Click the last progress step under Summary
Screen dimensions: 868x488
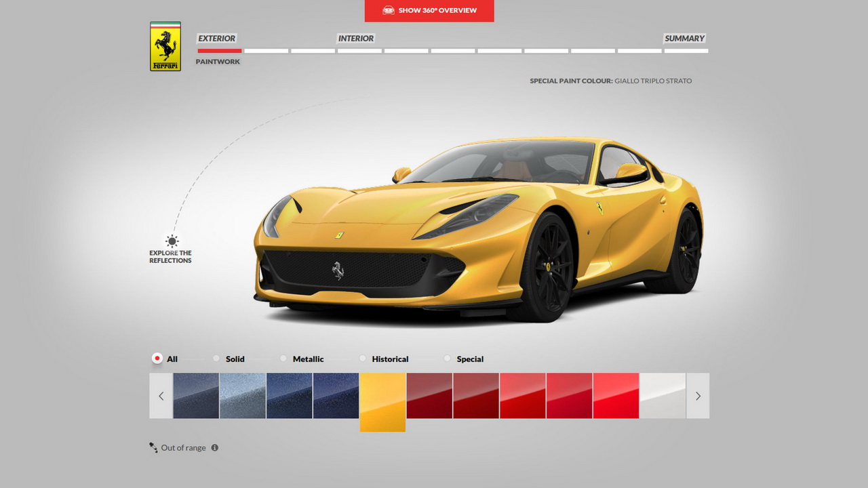tap(686, 51)
